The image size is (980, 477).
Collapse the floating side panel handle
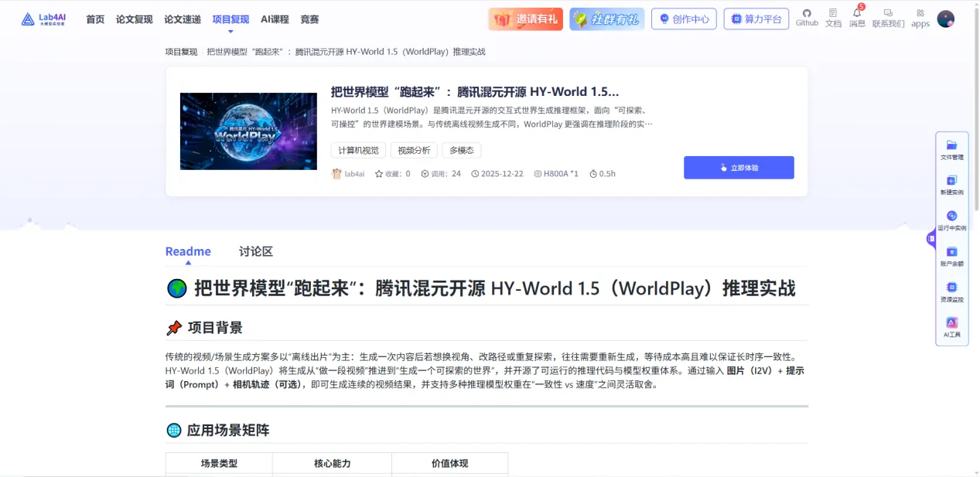[930, 239]
